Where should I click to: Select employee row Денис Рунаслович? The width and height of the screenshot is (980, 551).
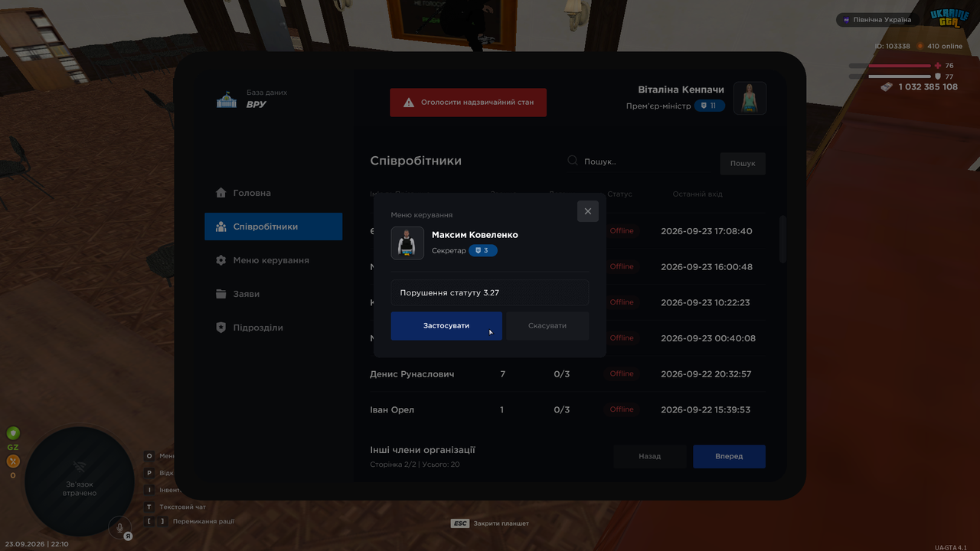(567, 374)
